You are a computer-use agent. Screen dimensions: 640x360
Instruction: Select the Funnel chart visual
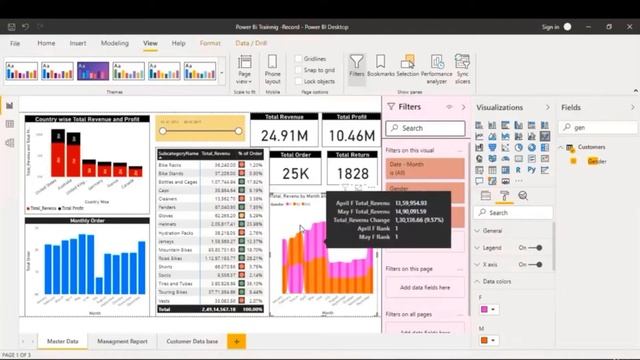point(492,147)
